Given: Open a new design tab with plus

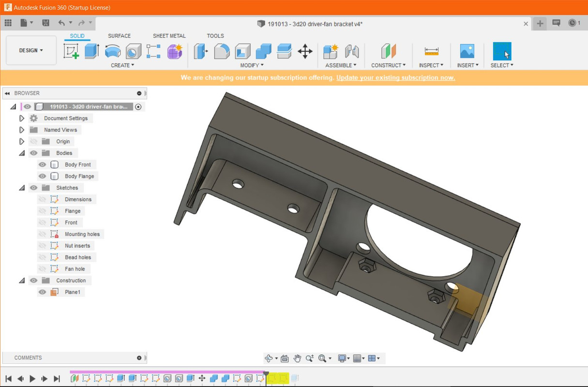Looking at the screenshot, I should pyautogui.click(x=540, y=23).
